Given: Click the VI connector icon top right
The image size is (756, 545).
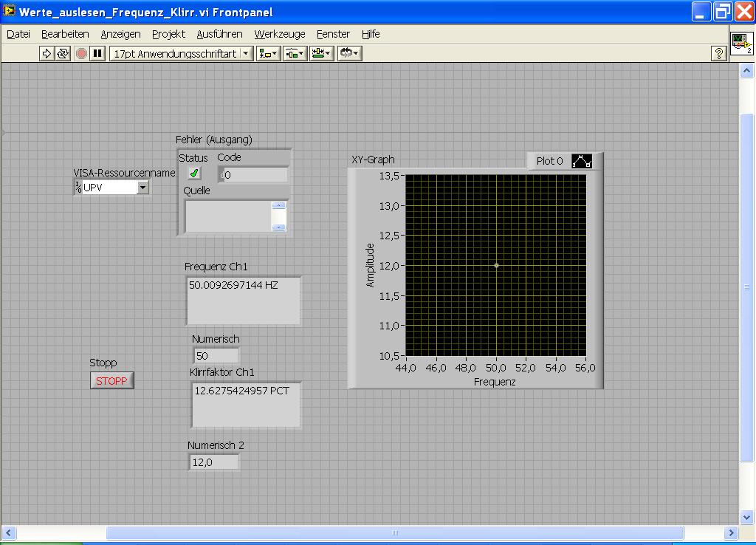Looking at the screenshot, I should pyautogui.click(x=742, y=44).
